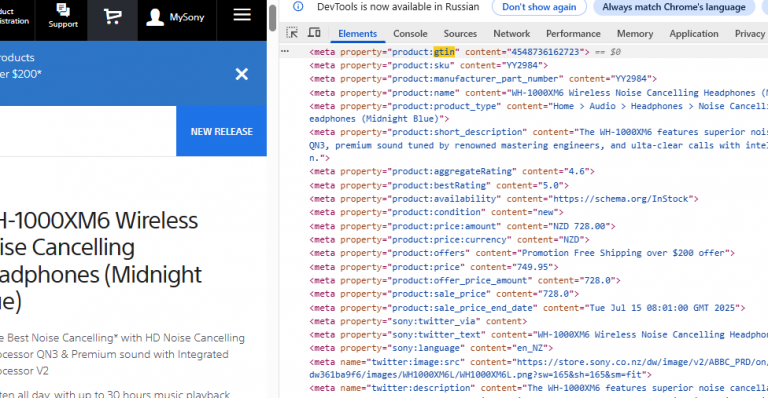Open the Support chat icon
The width and height of the screenshot is (768, 398).
63,10
